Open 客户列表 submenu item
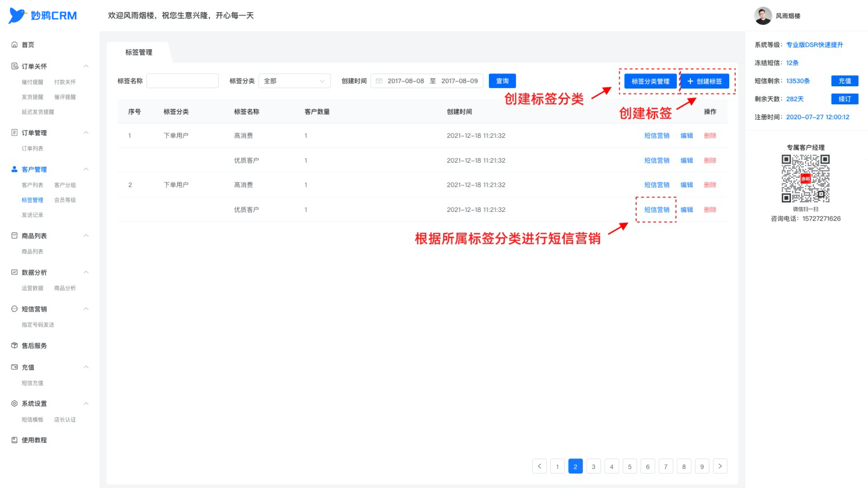This screenshot has height=488, width=868. (x=32, y=185)
